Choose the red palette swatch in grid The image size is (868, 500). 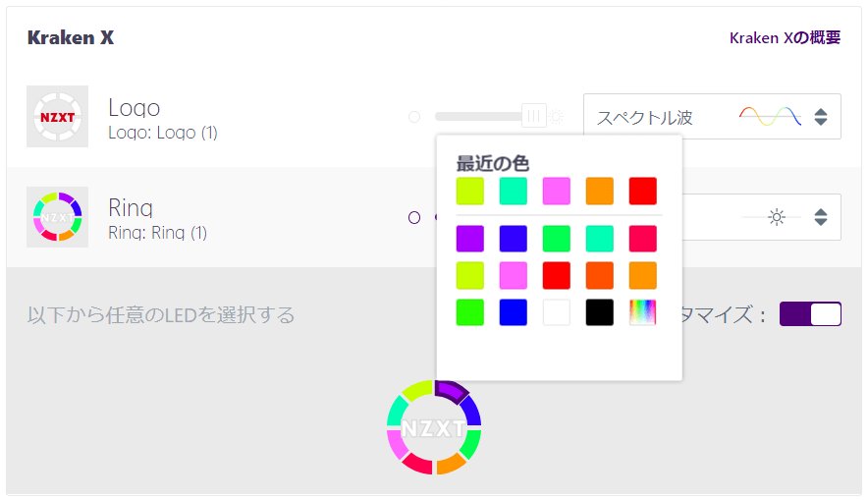pyautogui.click(x=557, y=276)
